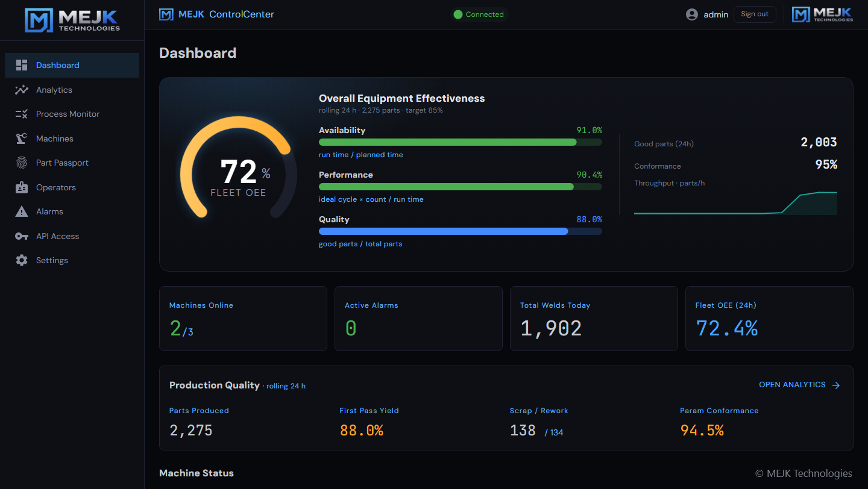Click the admin user avatar icon
The width and height of the screenshot is (868, 489).
692,14
